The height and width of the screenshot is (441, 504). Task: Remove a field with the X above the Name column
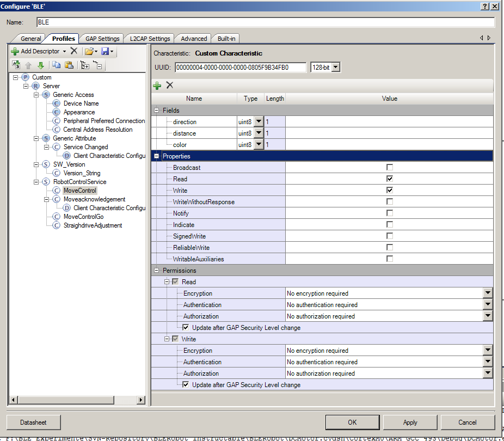[x=170, y=85]
